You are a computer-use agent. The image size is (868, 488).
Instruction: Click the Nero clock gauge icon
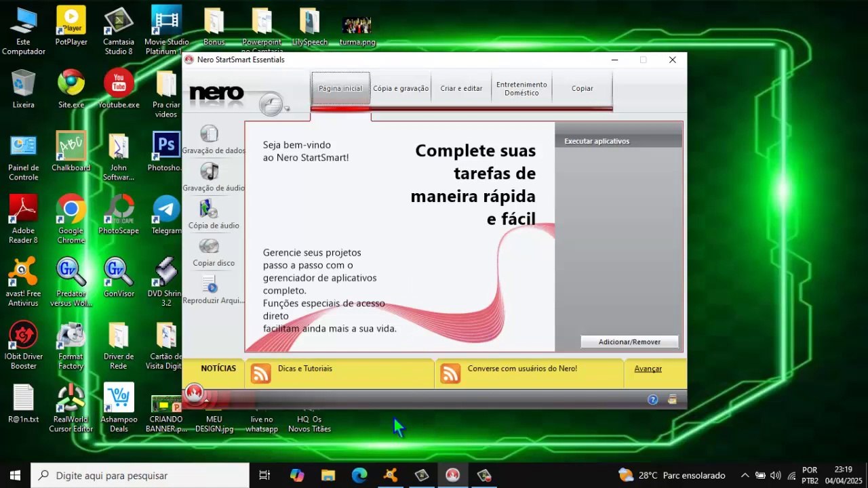click(x=272, y=104)
